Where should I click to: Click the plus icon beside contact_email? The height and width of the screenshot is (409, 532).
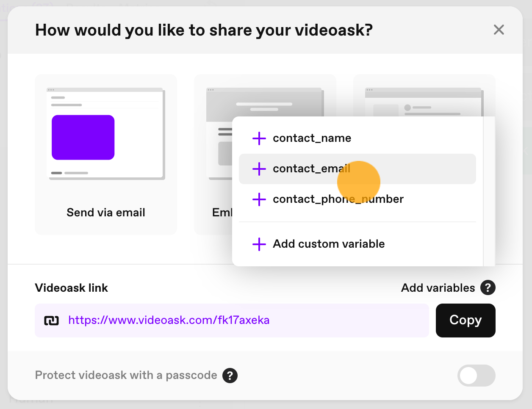click(259, 169)
